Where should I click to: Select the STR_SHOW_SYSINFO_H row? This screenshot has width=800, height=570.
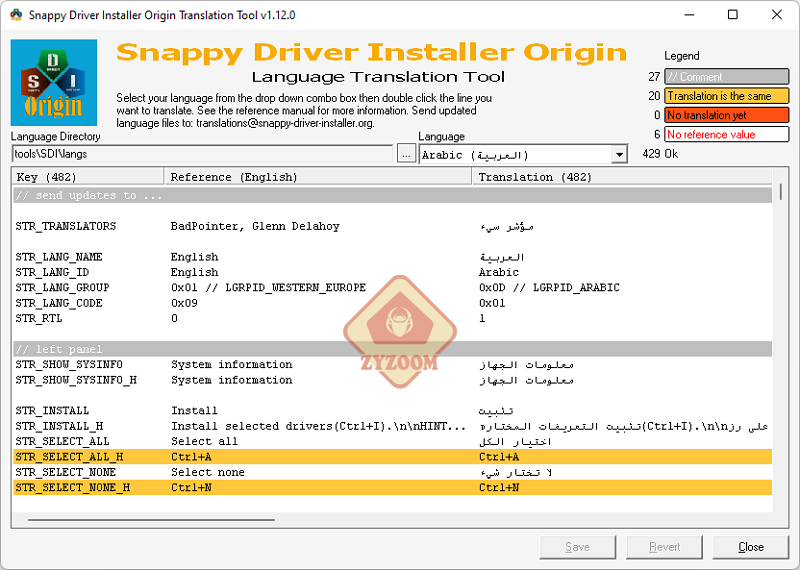pos(392,380)
